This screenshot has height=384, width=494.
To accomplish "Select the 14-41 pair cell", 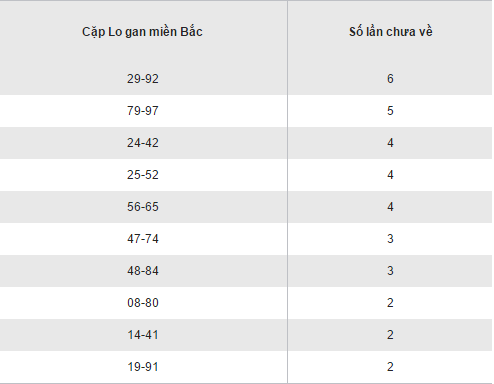I will pyautogui.click(x=143, y=335).
